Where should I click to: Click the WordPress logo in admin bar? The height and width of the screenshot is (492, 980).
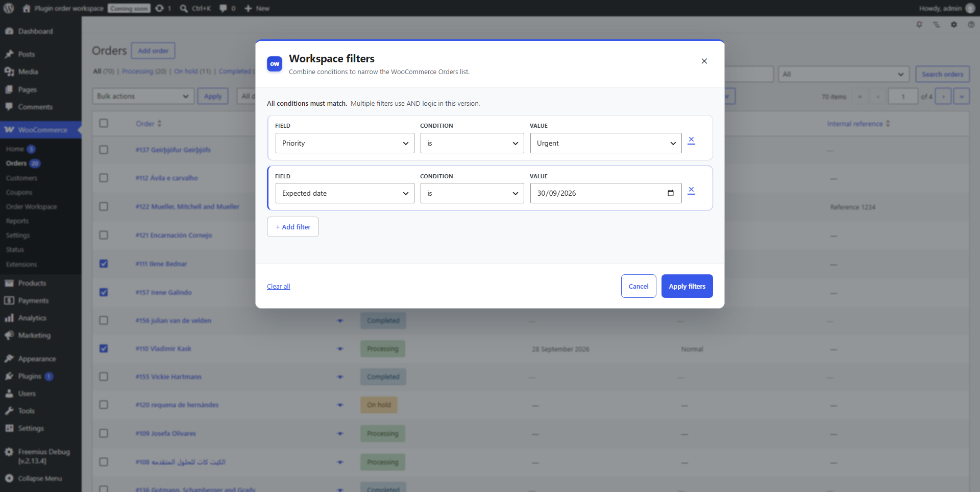pos(9,8)
